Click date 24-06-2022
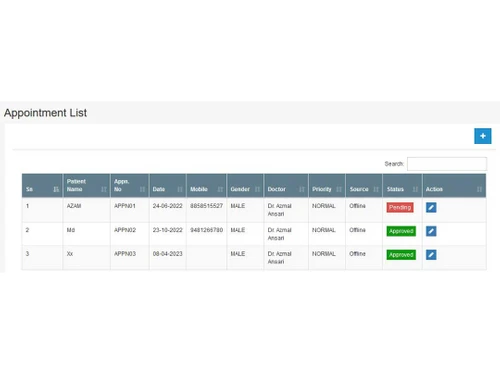This screenshot has height=375, width=500. click(x=168, y=206)
